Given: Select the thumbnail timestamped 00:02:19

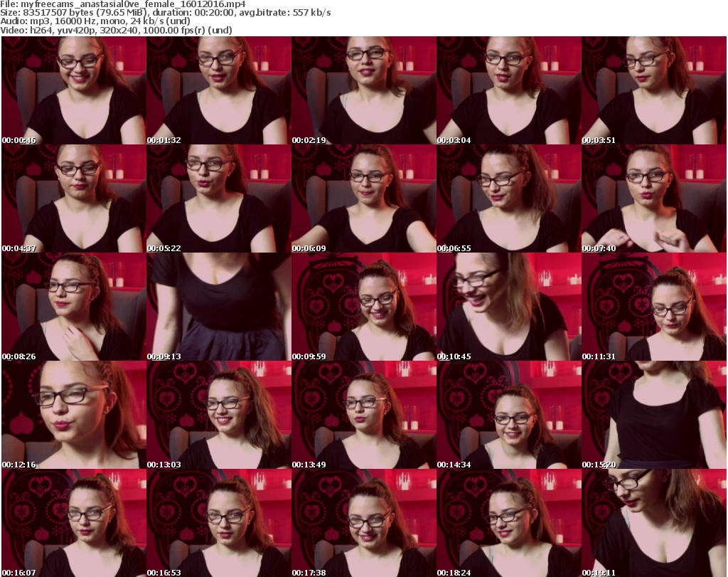Looking at the screenshot, I should 363,90.
